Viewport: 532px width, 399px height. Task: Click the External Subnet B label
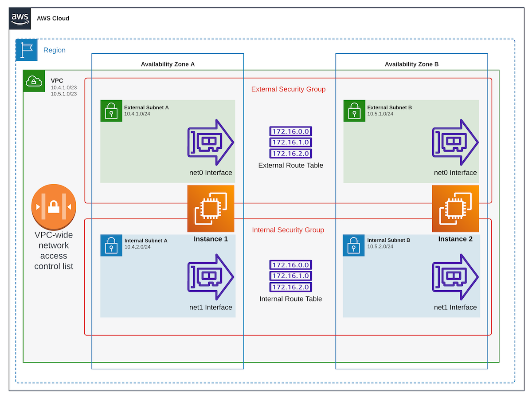[x=389, y=107]
